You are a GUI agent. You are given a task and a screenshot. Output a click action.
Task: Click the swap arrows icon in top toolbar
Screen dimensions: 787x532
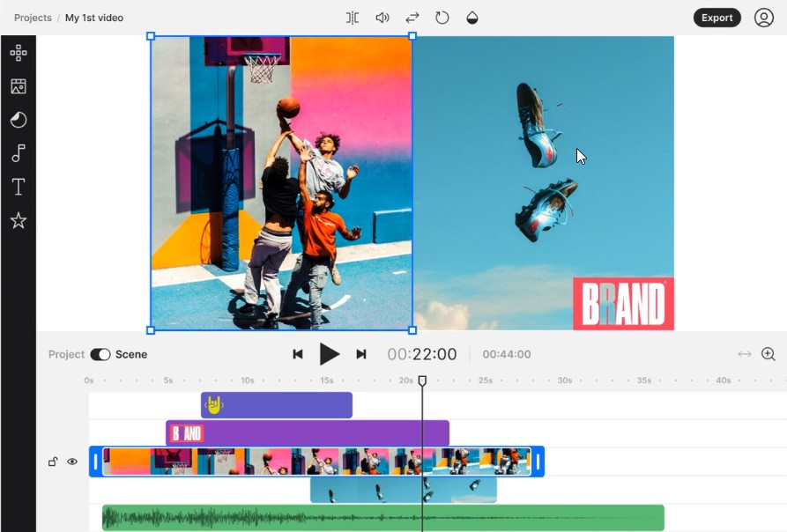click(x=412, y=18)
